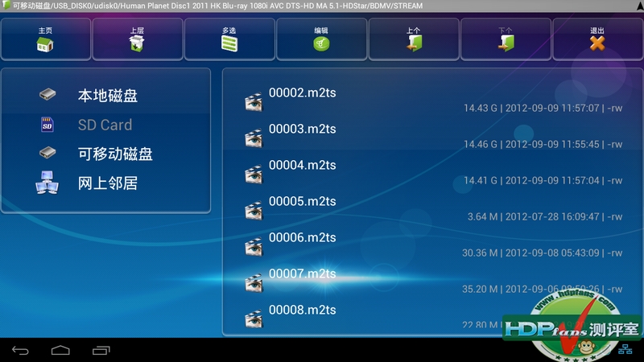Image resolution: width=644 pixels, height=362 pixels.
Task: Tap the 主页 home toolbar icon
Action: [x=45, y=39]
